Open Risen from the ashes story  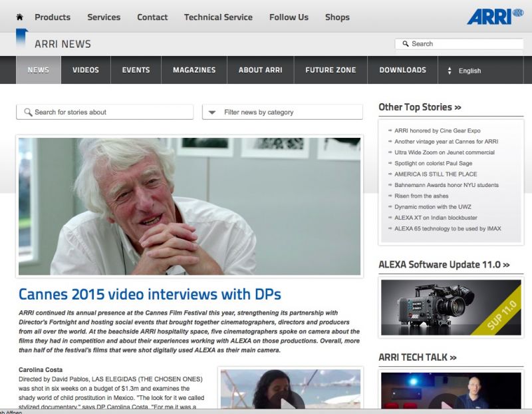(422, 196)
